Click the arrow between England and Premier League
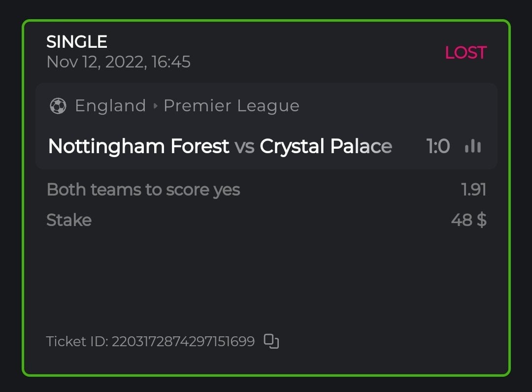This screenshot has height=392, width=532. coord(155,106)
